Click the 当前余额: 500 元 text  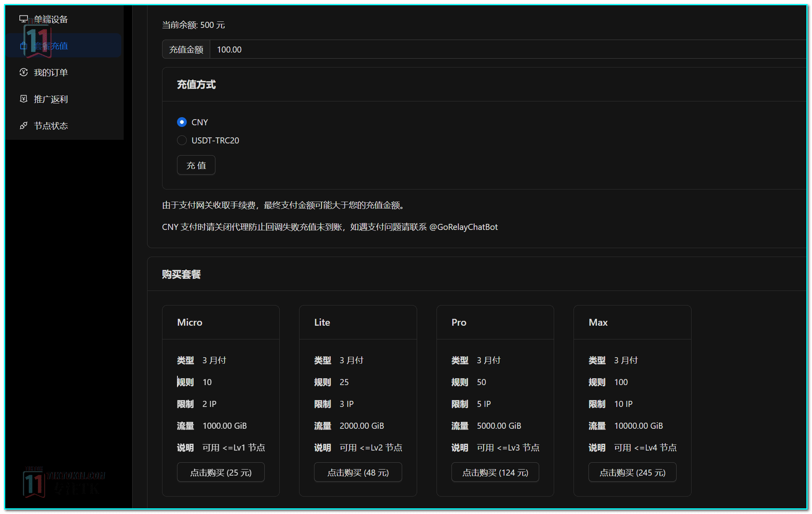pos(194,25)
